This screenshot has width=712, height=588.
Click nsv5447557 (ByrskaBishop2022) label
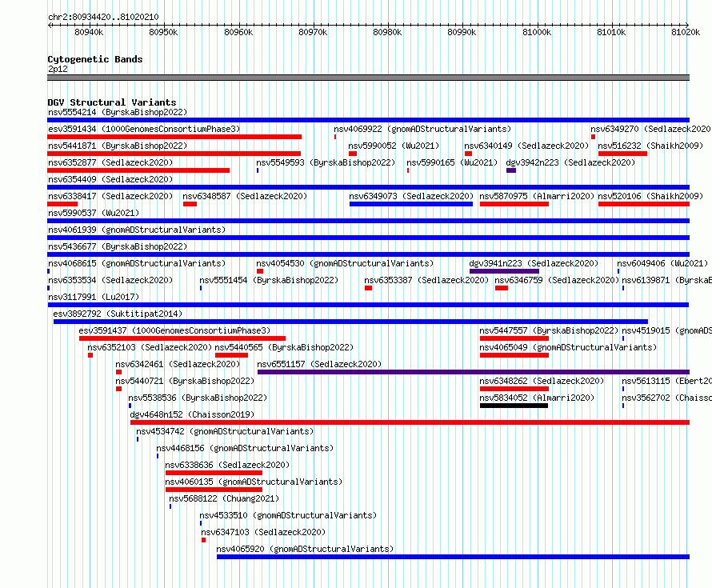pyautogui.click(x=549, y=330)
